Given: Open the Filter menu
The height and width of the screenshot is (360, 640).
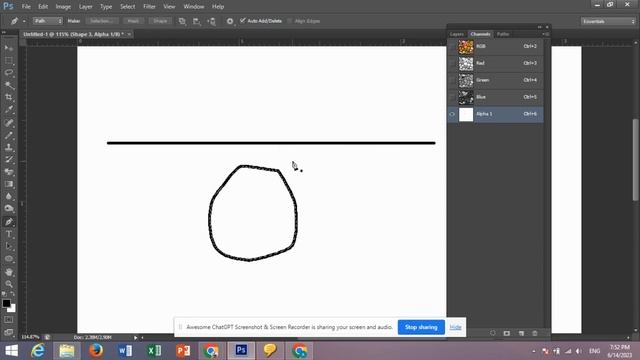Looking at the screenshot, I should [149, 7].
